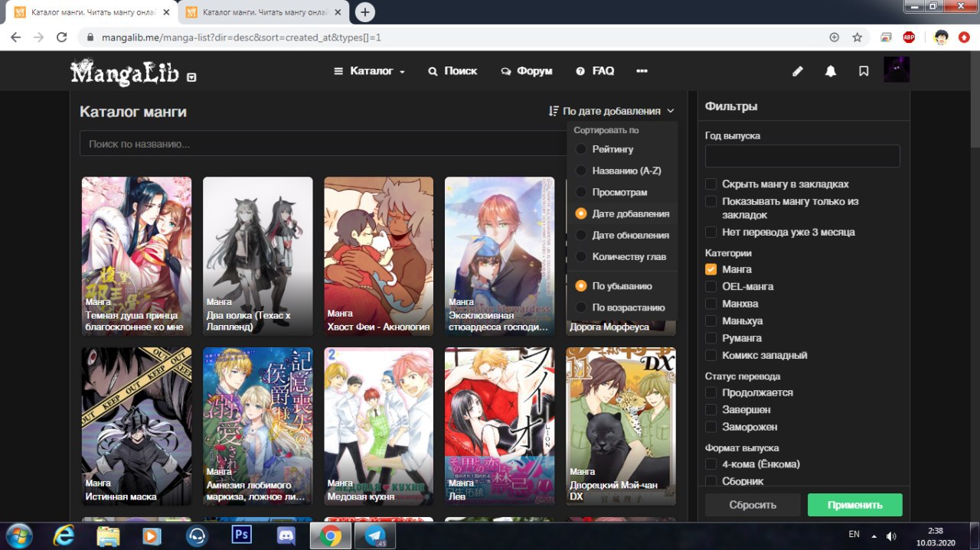Switch to the second browser tab
This screenshot has width=980, height=550.
pos(262,12)
